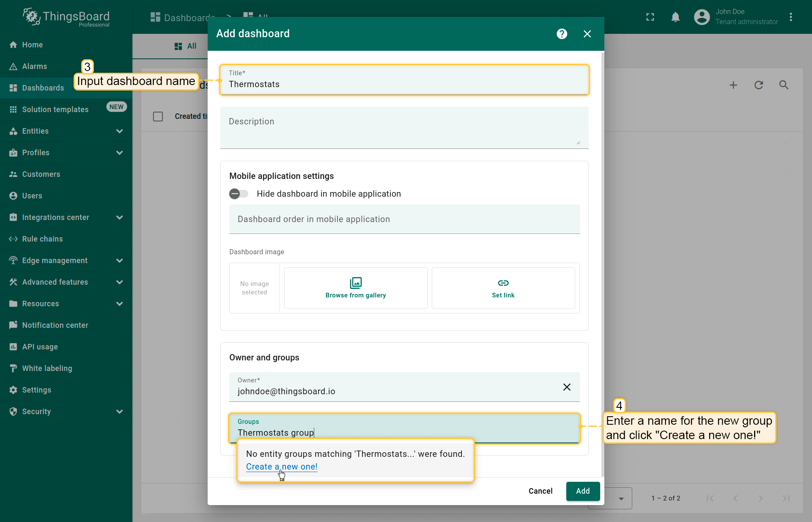Click the help icon in dialog header
This screenshot has width=812, height=522.
562,34
